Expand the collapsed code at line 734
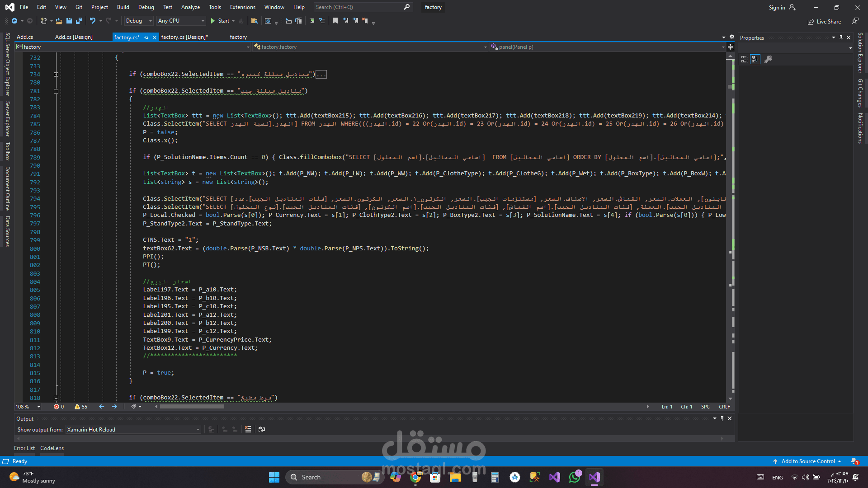The height and width of the screenshot is (488, 868). [56, 75]
